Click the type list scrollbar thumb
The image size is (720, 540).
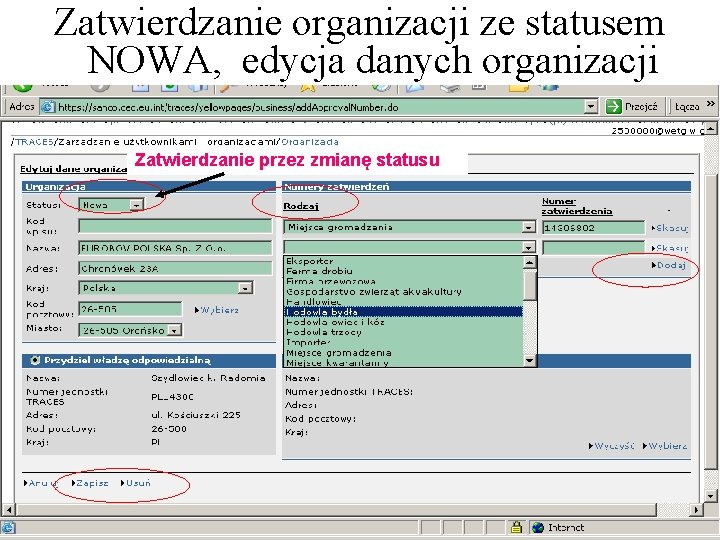click(529, 285)
